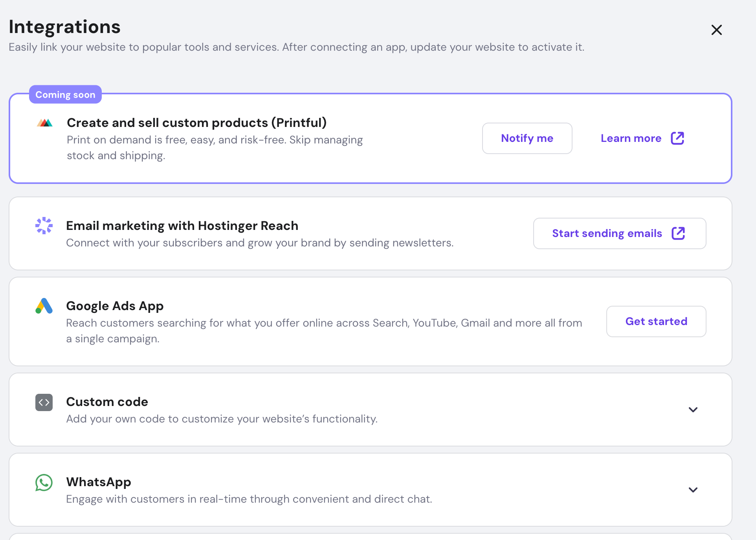Click the Coming soon badge
The image size is (756, 540).
(65, 94)
